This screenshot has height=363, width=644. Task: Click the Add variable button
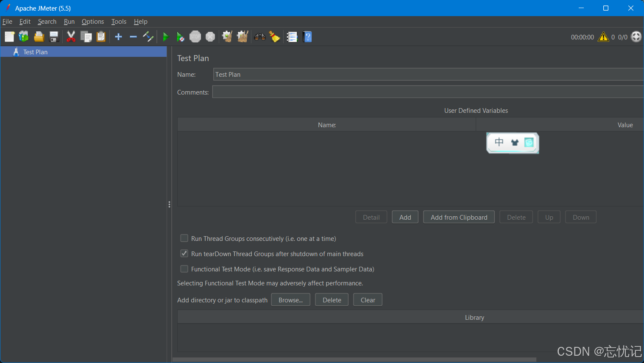405,217
